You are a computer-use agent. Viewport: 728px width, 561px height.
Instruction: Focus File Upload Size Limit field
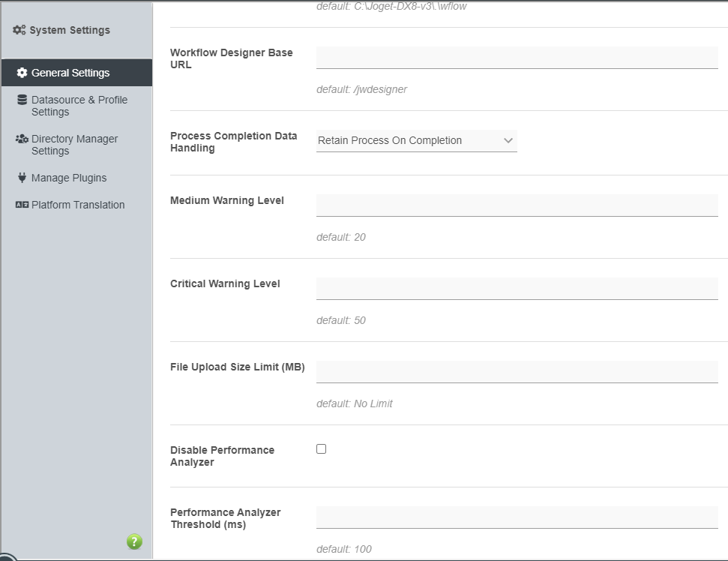pyautogui.click(x=517, y=372)
